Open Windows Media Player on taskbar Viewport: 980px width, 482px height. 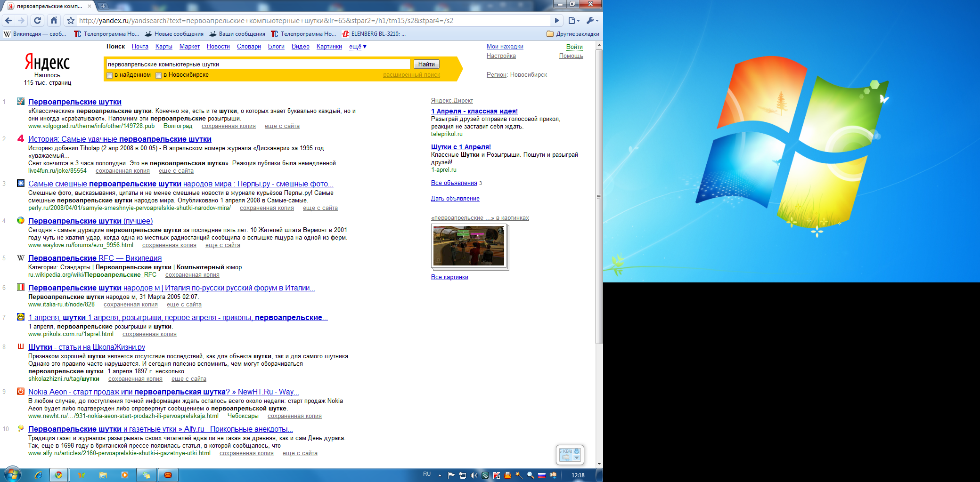pyautogui.click(x=125, y=475)
